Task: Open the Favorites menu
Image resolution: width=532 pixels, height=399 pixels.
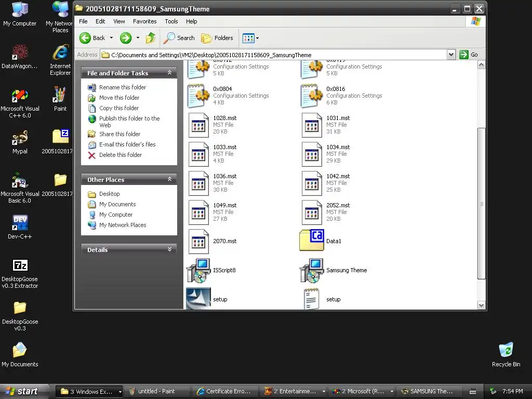Action: pos(145,21)
